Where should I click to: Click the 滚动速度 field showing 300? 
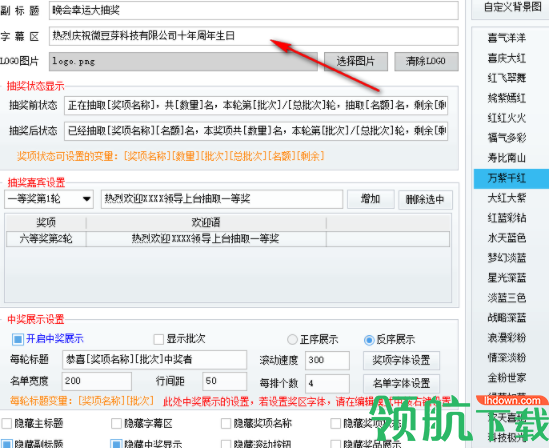click(327, 360)
